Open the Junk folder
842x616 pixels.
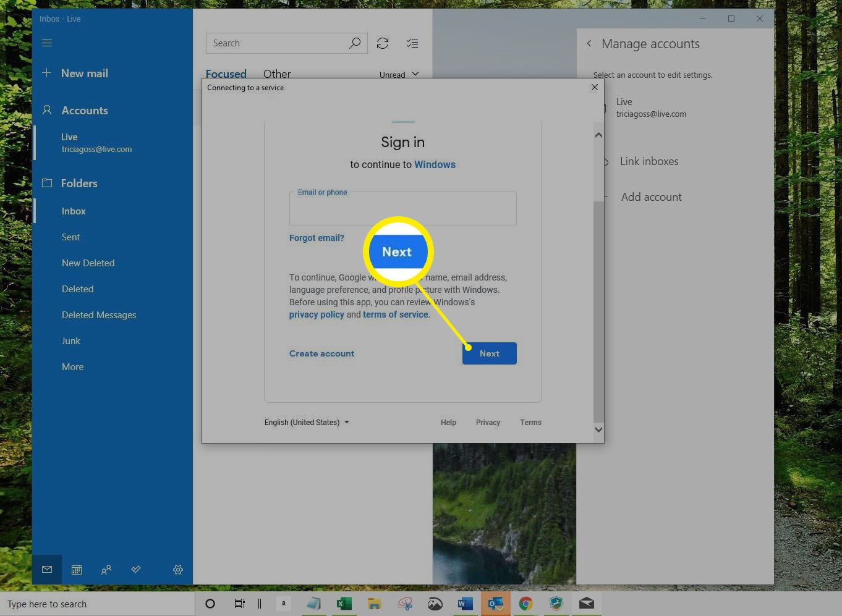click(71, 341)
